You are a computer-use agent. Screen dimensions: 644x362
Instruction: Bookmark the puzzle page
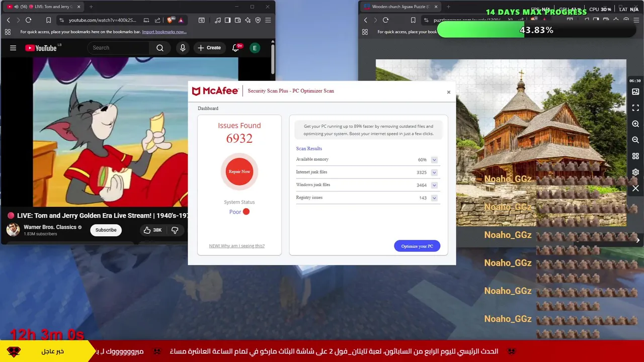point(413,20)
